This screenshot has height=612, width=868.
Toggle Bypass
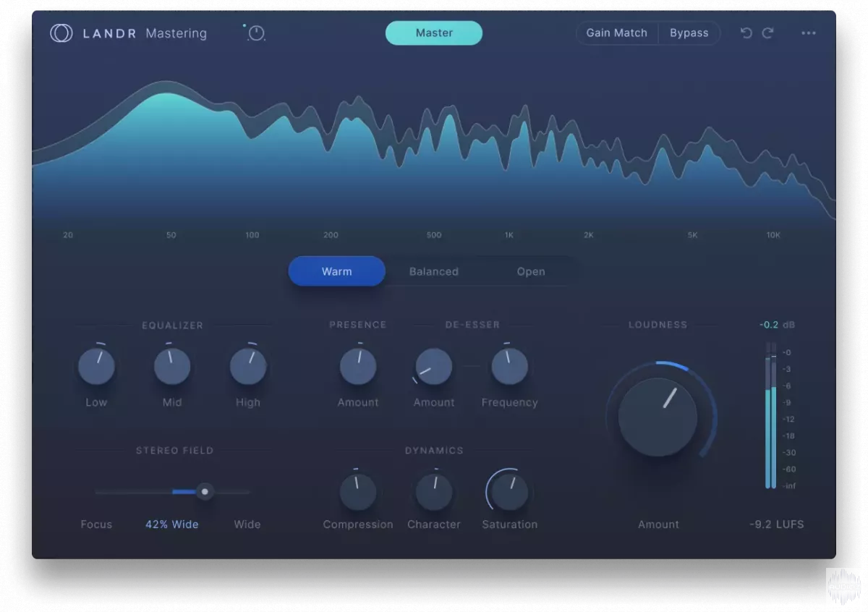click(689, 33)
